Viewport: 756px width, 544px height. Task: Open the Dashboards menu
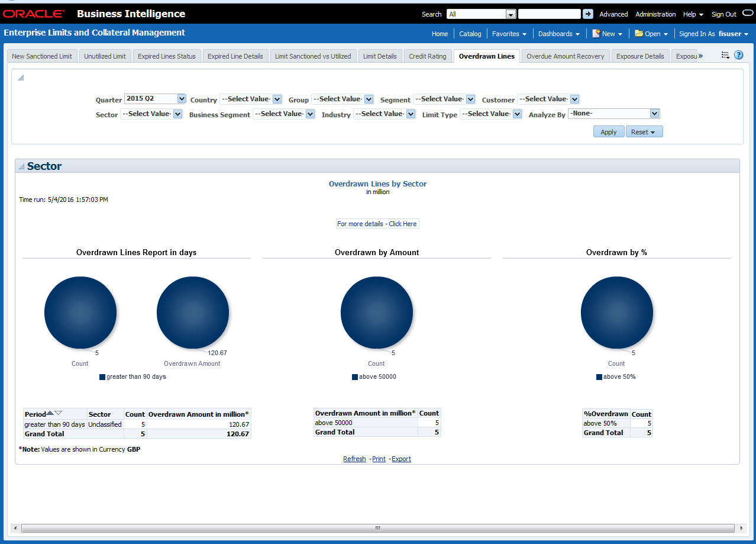[559, 34]
